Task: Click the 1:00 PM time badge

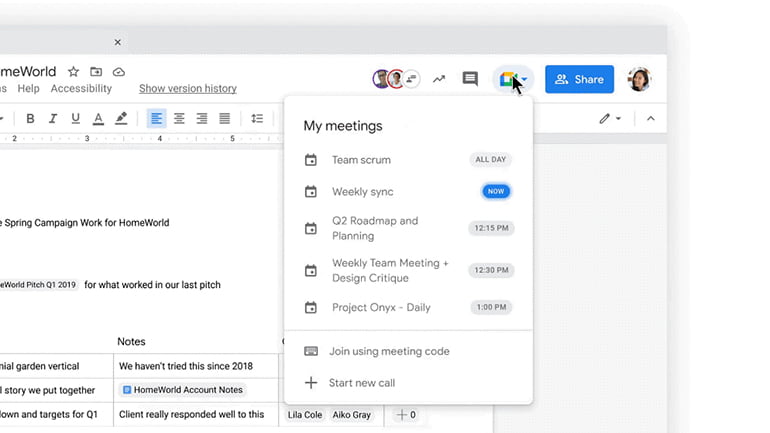Action: [492, 307]
